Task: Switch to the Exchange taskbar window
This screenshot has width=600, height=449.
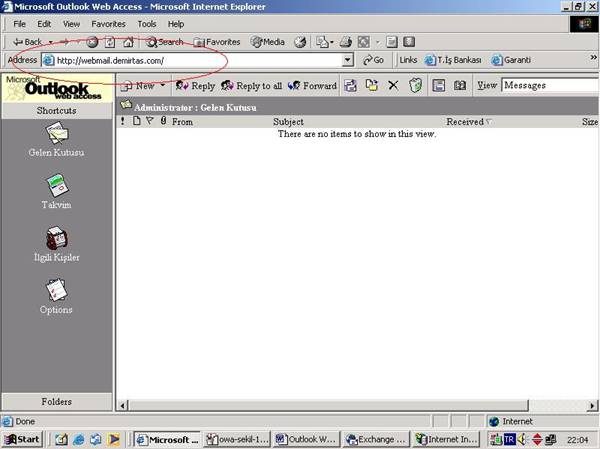Action: click(x=377, y=439)
